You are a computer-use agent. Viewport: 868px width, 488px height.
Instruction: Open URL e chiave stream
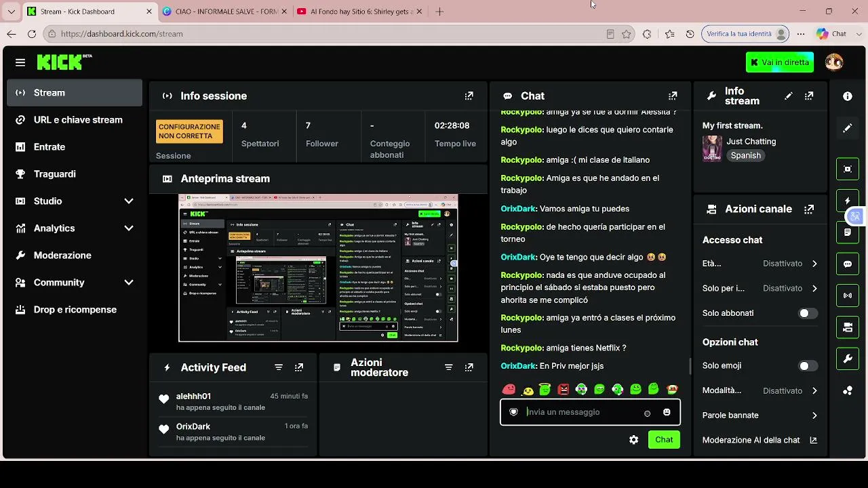pos(75,120)
